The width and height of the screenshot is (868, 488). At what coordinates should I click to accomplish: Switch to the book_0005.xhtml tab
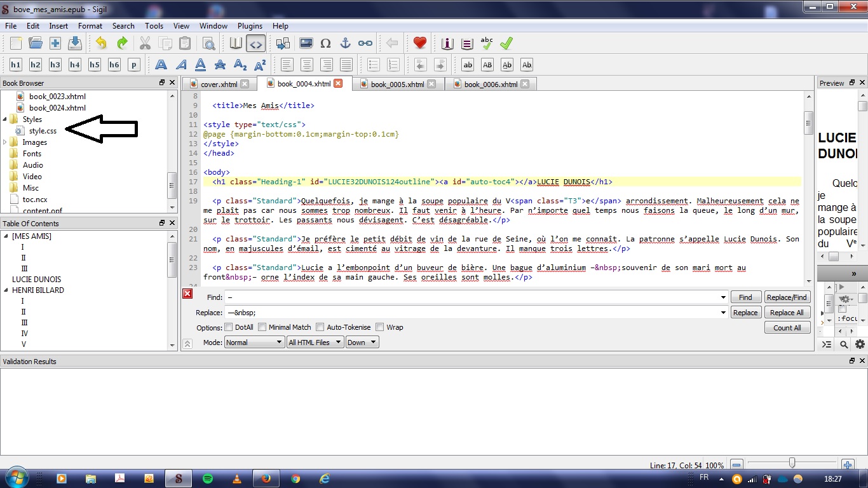click(x=397, y=84)
